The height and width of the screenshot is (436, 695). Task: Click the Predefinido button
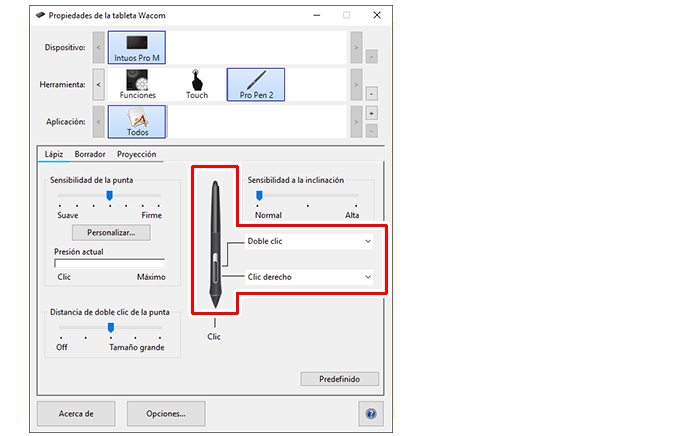(340, 379)
